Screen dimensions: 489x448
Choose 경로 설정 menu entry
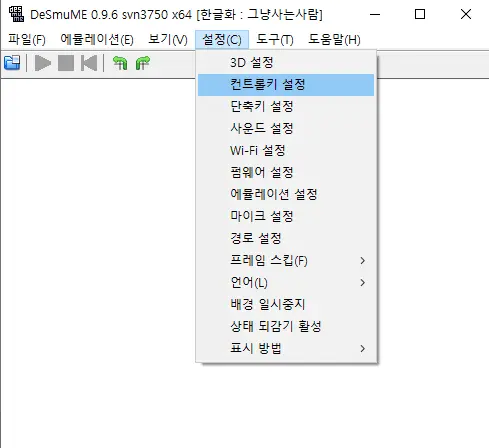[x=286, y=239]
